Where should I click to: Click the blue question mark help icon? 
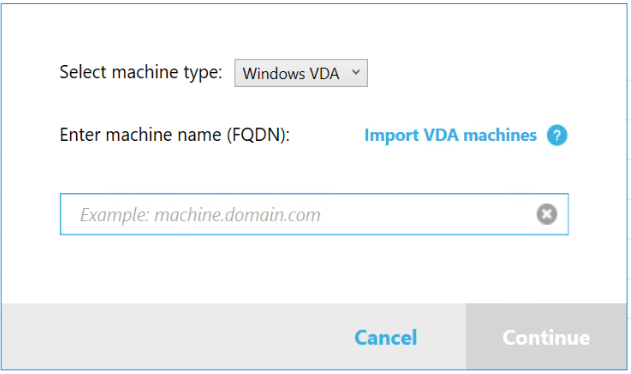(557, 135)
